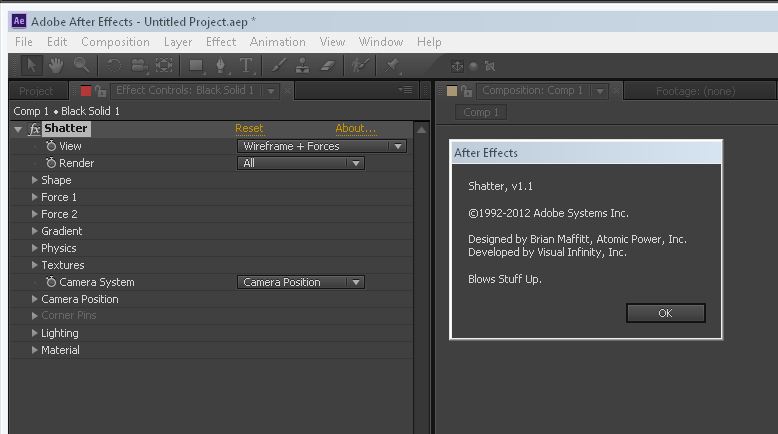Select the Puppet Pin tool

(x=392, y=65)
